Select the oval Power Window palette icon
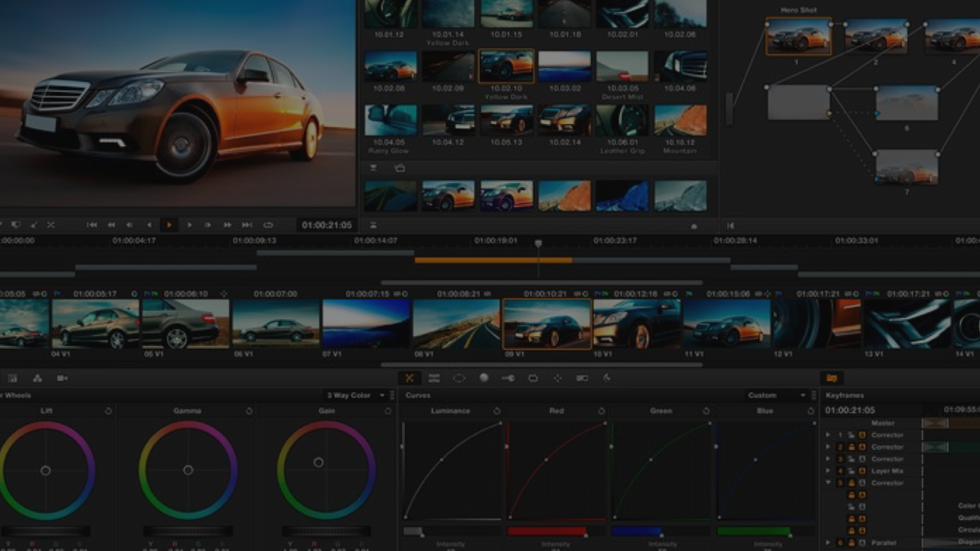The height and width of the screenshot is (551, 980). (459, 378)
